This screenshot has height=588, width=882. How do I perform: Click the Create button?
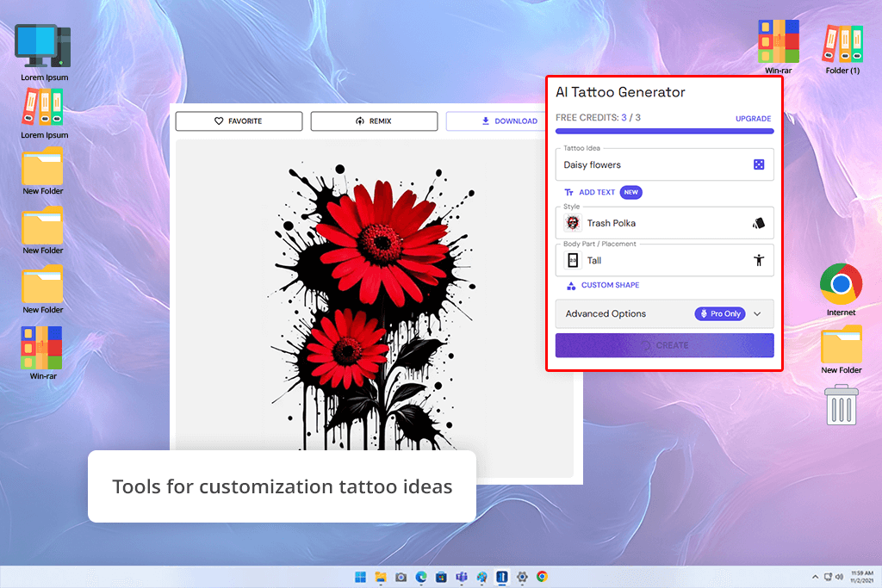coord(664,345)
